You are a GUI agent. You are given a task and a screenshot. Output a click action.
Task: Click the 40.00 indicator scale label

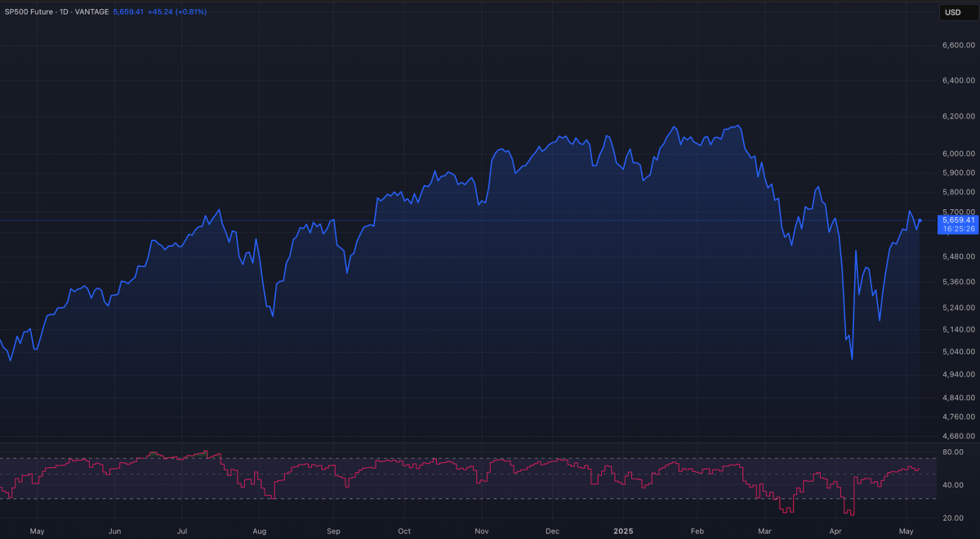952,485
